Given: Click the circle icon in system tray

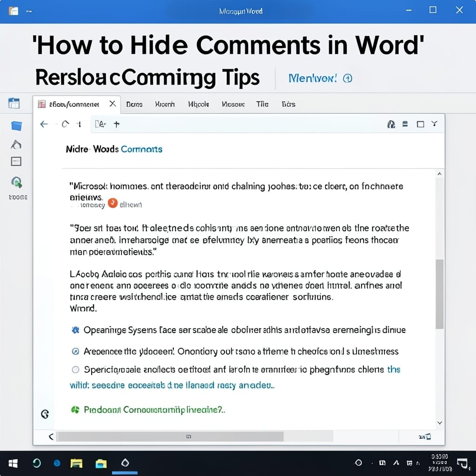Looking at the screenshot, I should (x=358, y=463).
